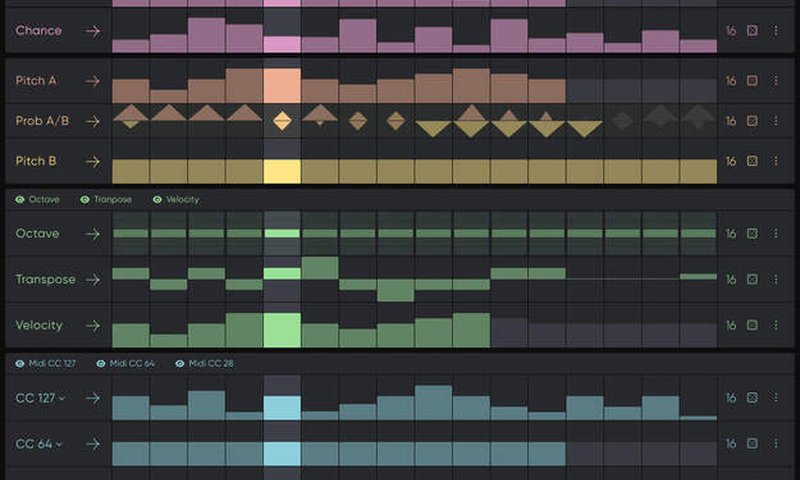
Task: Randomize the CC 64 lane with dice
Action: pyautogui.click(x=753, y=444)
